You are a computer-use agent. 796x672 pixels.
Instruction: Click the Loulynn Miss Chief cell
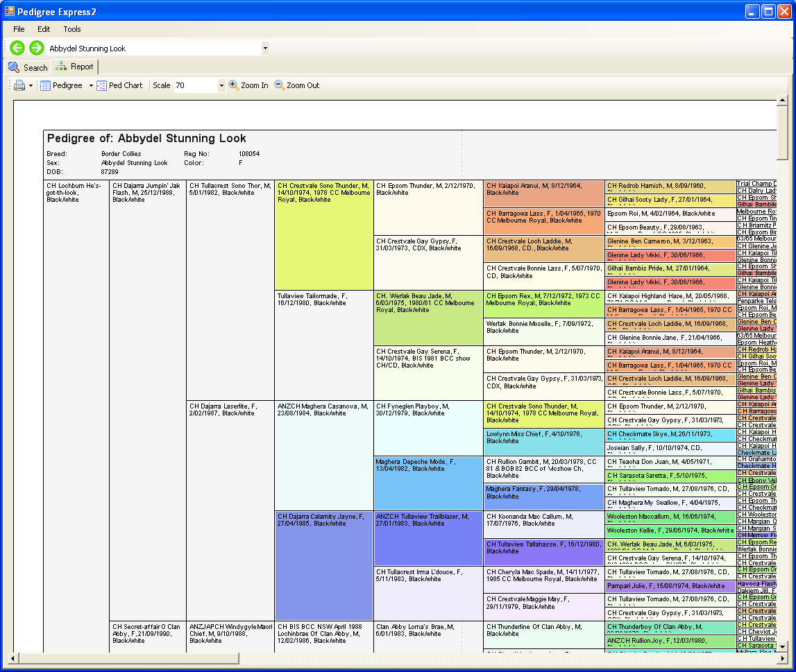[x=543, y=442]
